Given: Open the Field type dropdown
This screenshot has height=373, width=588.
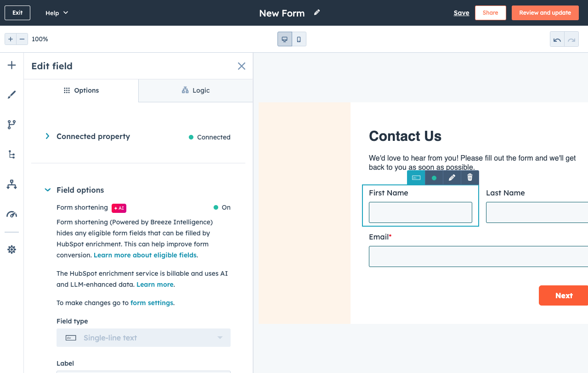Looking at the screenshot, I should pyautogui.click(x=143, y=338).
